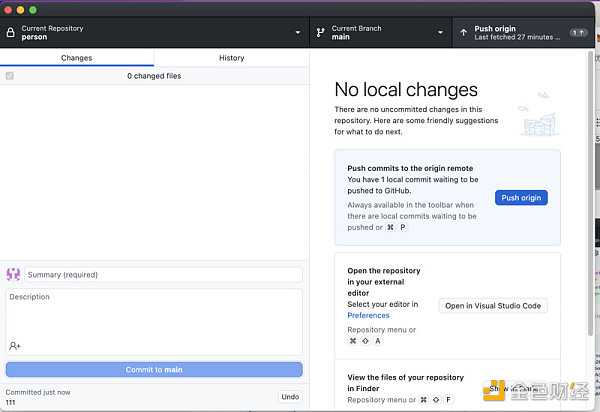Click the Commit to main button
The height and width of the screenshot is (412, 600).
(x=154, y=370)
